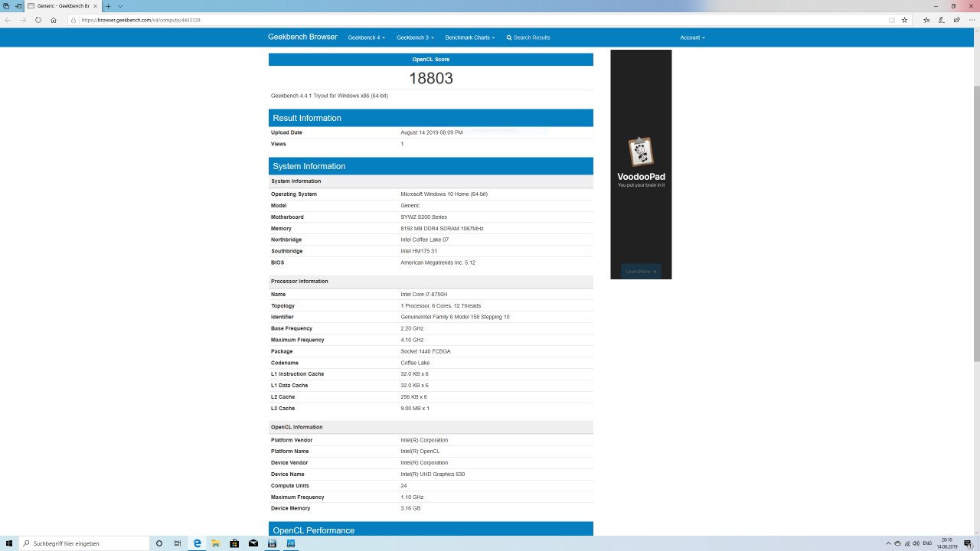Expand the Benchmark Charts menu

[x=470, y=37]
